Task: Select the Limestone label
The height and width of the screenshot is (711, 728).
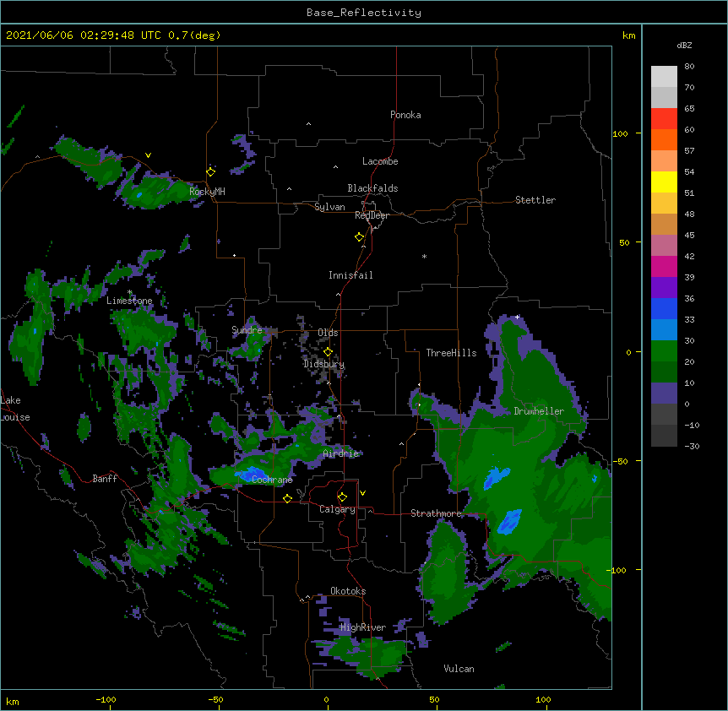Action: (x=129, y=301)
